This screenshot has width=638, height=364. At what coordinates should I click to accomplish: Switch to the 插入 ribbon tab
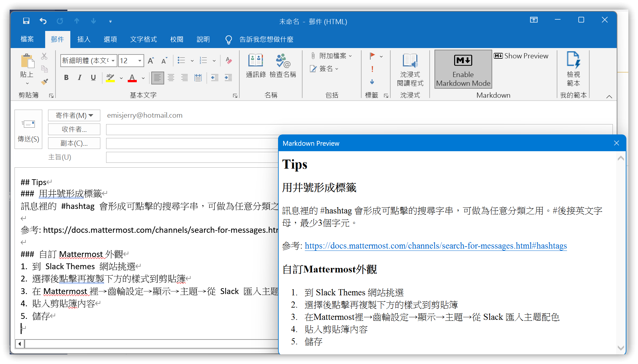tap(84, 39)
